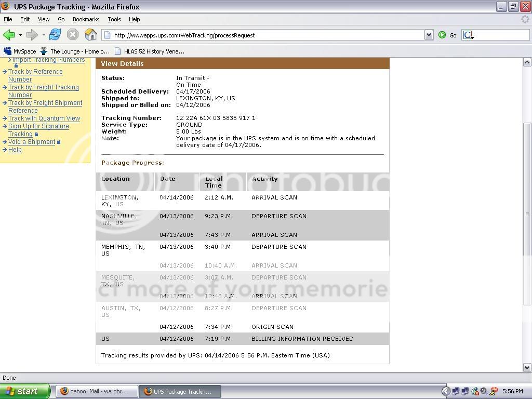Open the View menu
532x399 pixels.
click(x=44, y=19)
